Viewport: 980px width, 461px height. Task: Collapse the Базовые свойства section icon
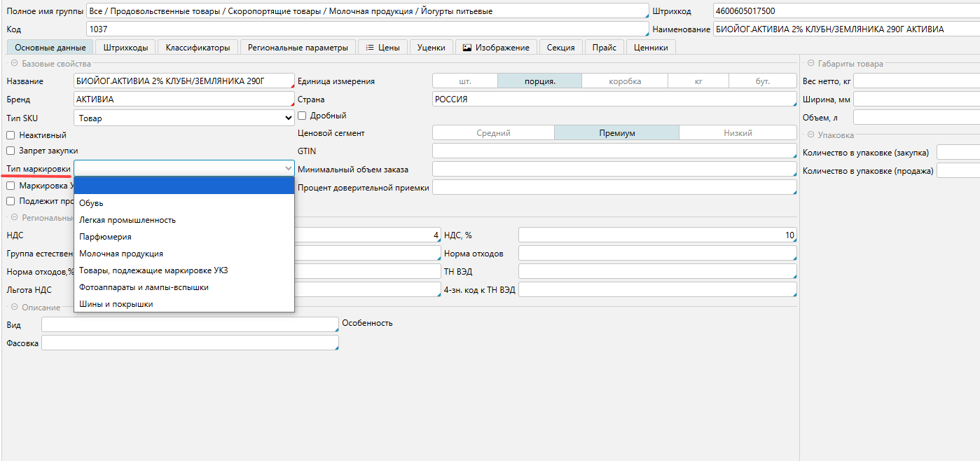coord(14,64)
